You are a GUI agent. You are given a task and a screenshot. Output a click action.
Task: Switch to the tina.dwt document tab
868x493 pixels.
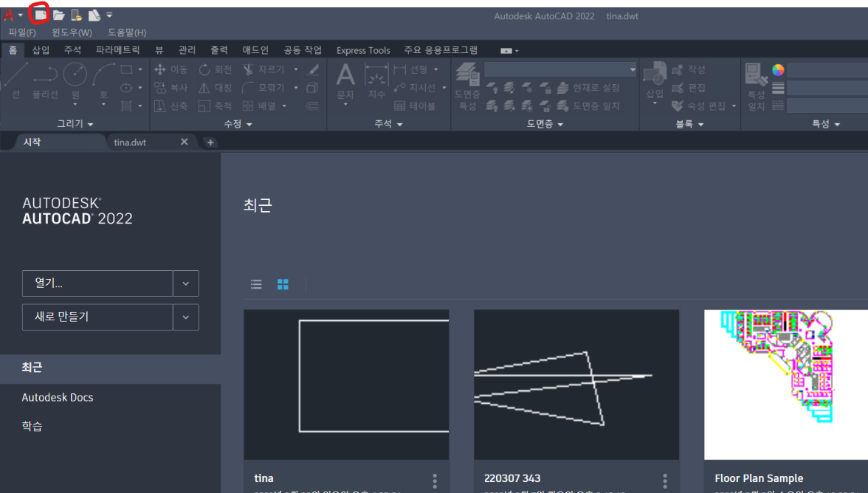pyautogui.click(x=130, y=142)
